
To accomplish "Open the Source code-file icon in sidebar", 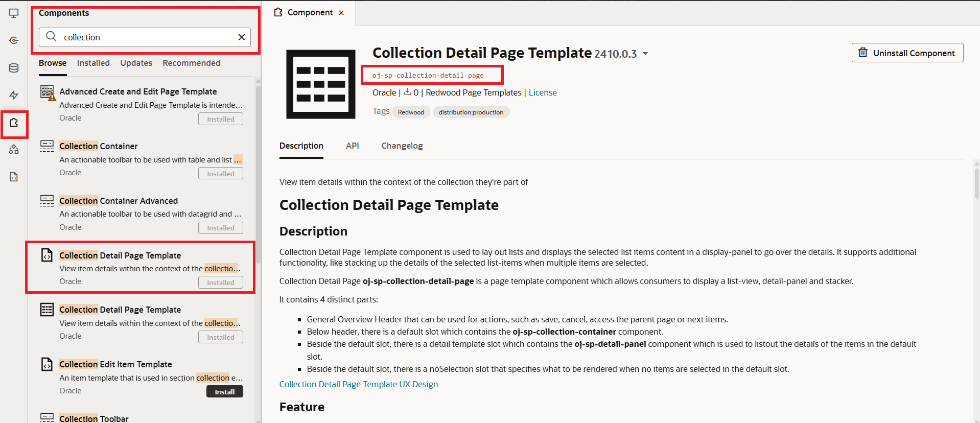I will point(14,177).
